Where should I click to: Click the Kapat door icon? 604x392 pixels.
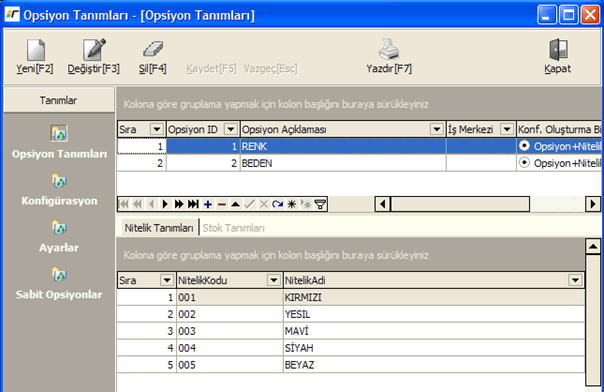point(558,50)
